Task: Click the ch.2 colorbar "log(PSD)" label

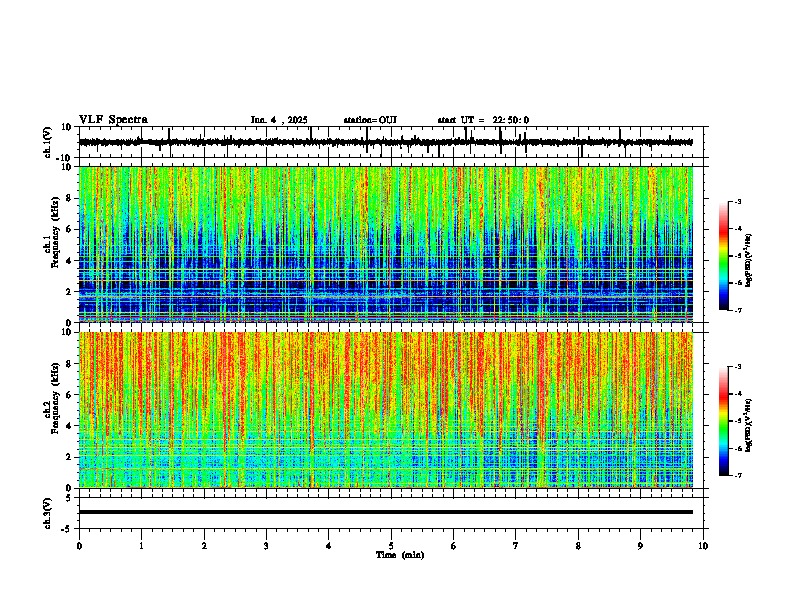Action: click(x=749, y=425)
